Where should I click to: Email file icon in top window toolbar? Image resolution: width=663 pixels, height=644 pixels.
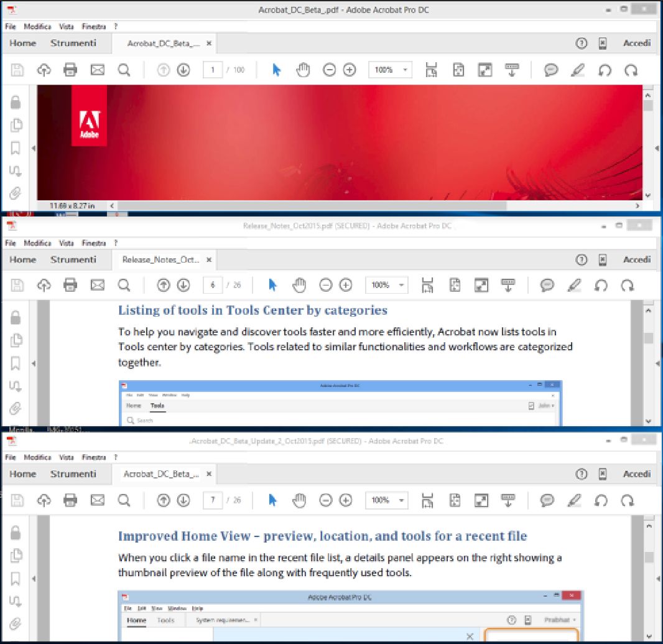(x=97, y=70)
